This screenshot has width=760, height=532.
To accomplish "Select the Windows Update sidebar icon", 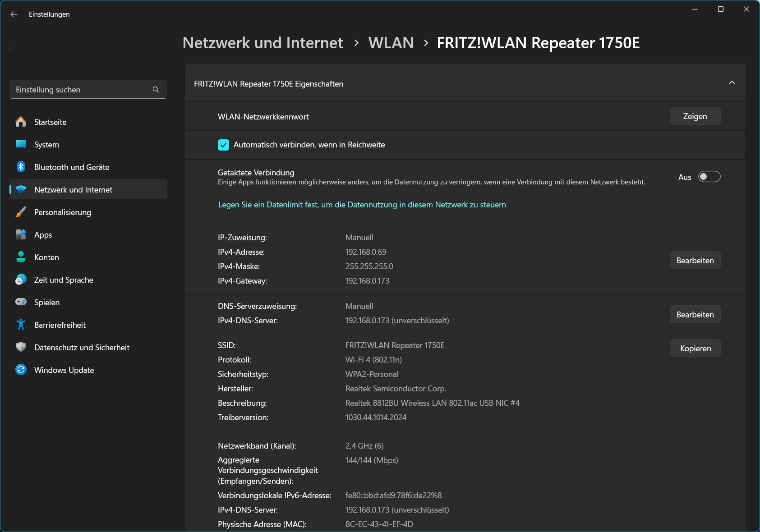I will tap(21, 370).
